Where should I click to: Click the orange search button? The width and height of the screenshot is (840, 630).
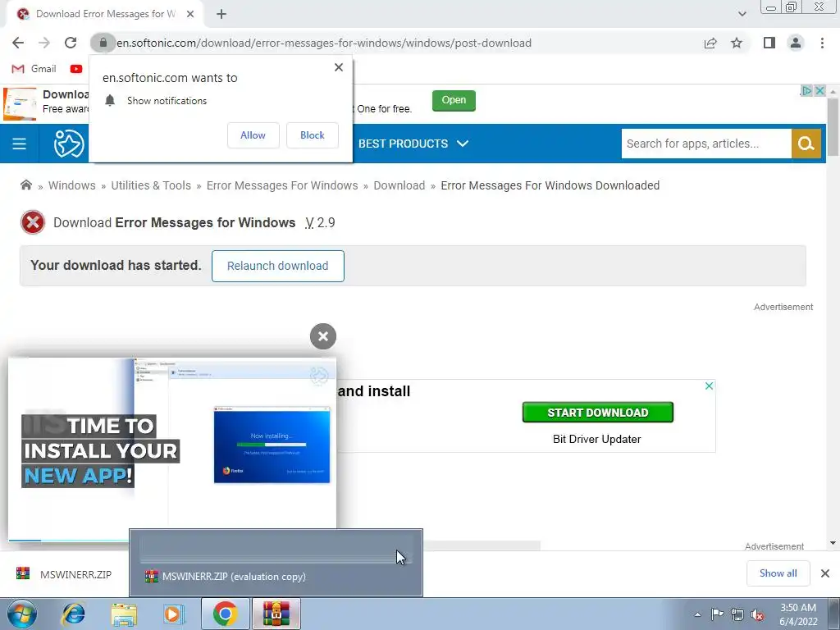806,144
